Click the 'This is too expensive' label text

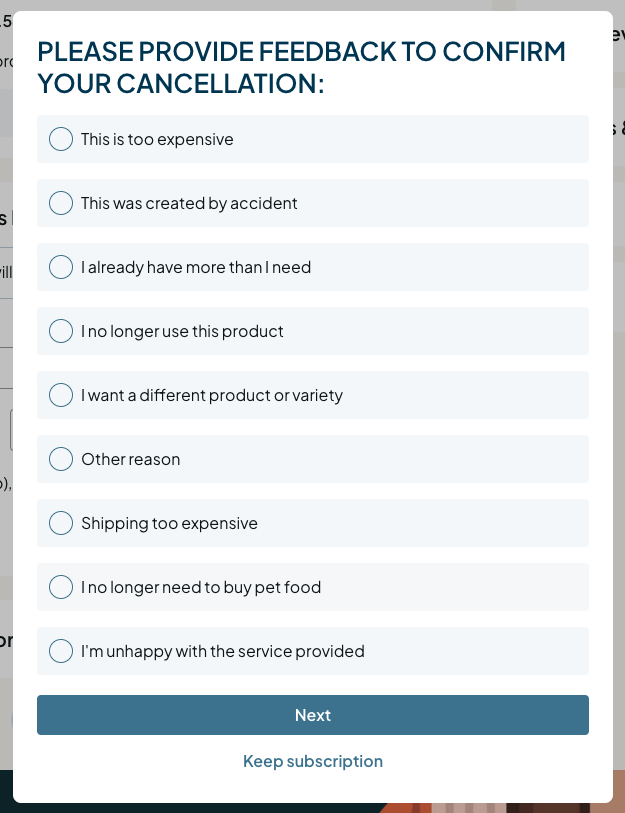[157, 139]
